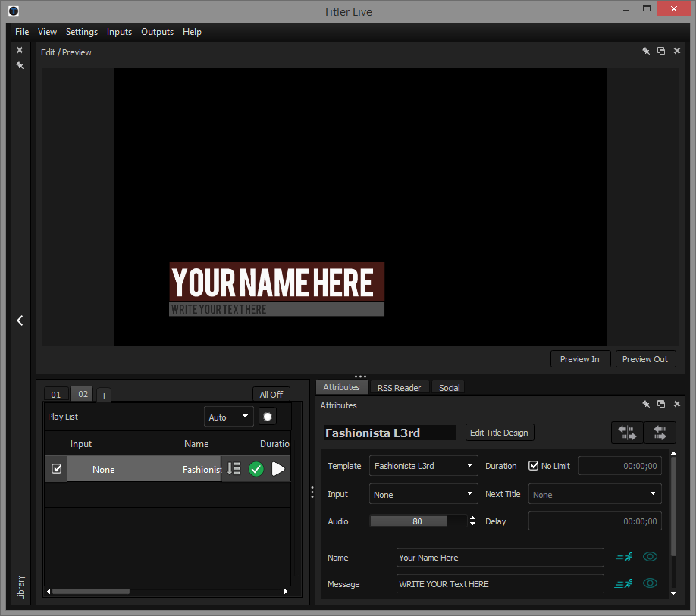This screenshot has height=616, width=696.
Task: Click the animation runner icon beside Message field
Action: (x=623, y=584)
